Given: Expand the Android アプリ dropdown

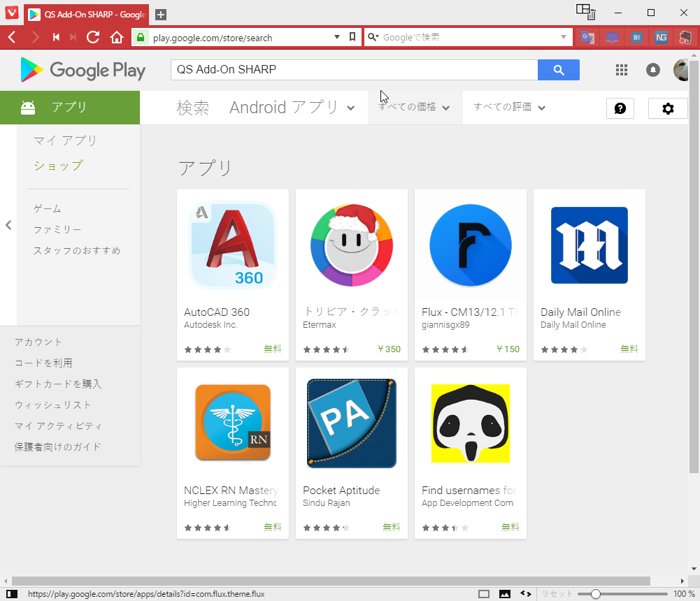Looking at the screenshot, I should [292, 108].
